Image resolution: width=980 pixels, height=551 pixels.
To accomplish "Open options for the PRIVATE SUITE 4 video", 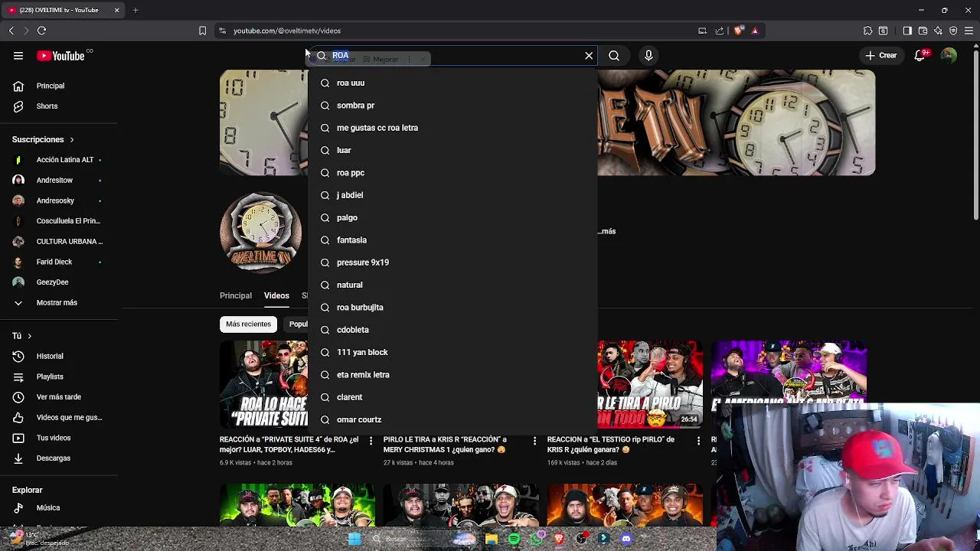I will [x=371, y=441].
